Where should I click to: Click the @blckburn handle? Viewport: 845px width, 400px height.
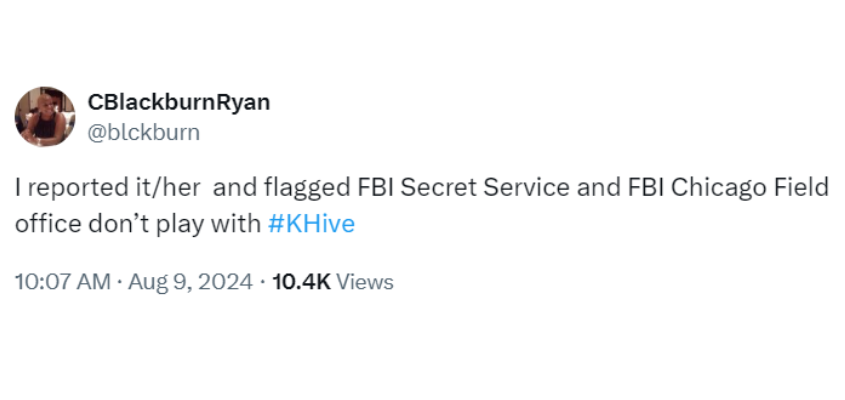point(144,132)
